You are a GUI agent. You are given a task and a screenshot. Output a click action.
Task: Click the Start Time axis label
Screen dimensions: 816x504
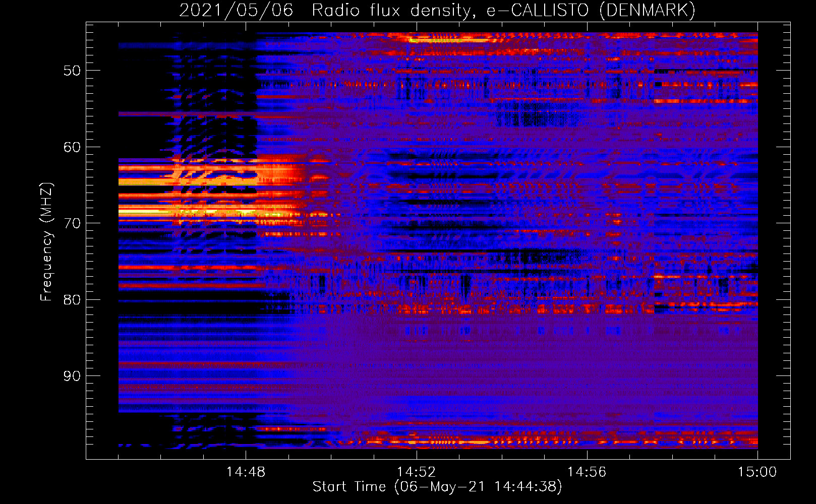(437, 487)
